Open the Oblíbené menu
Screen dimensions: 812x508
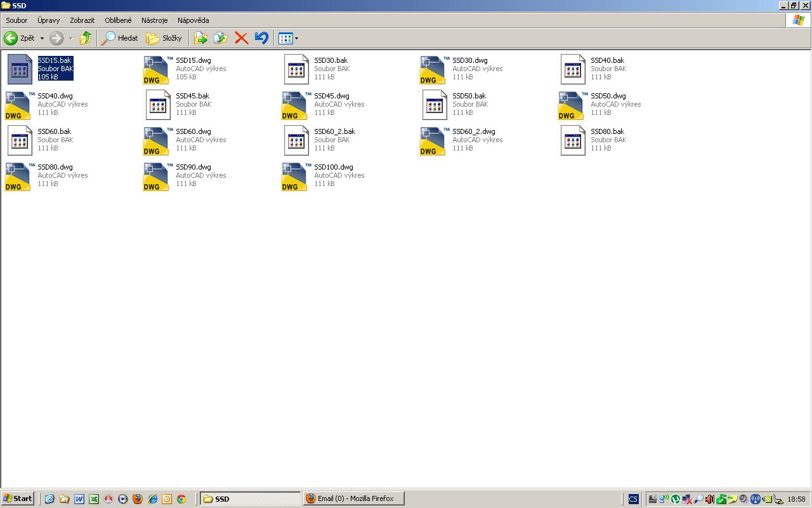pos(118,20)
